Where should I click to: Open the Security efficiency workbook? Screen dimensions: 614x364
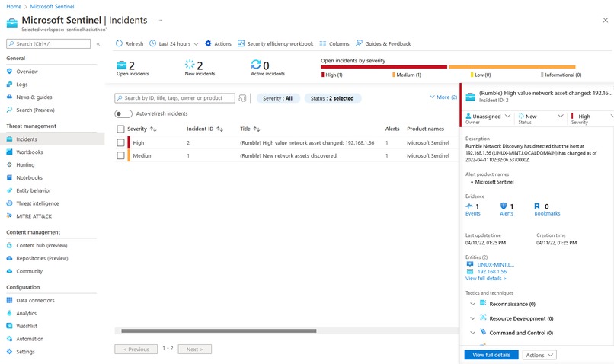pyautogui.click(x=276, y=43)
